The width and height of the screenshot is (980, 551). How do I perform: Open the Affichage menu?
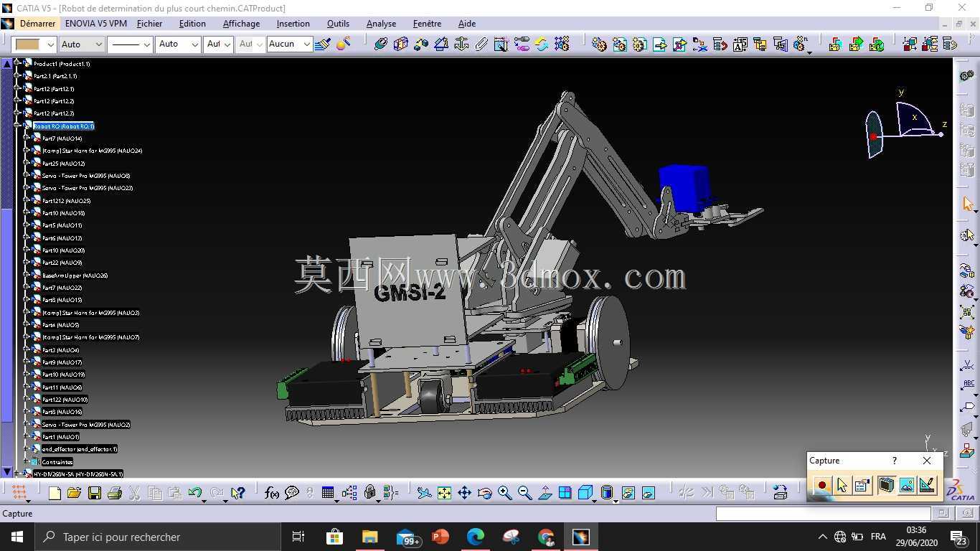(241, 24)
